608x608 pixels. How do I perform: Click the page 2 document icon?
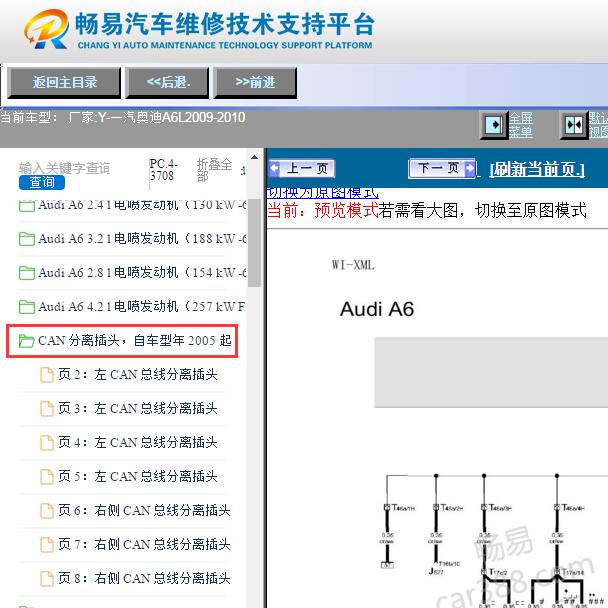pyautogui.click(x=47, y=375)
